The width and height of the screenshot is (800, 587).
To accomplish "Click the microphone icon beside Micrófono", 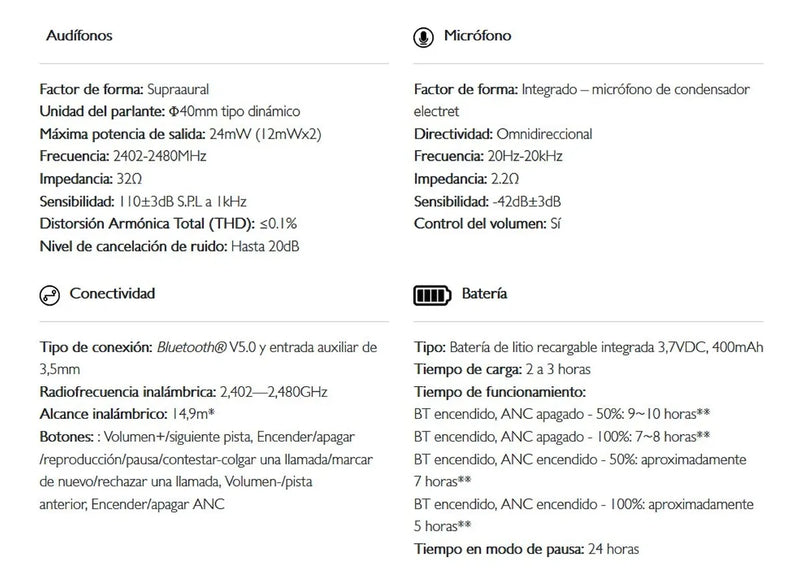I will click(424, 37).
